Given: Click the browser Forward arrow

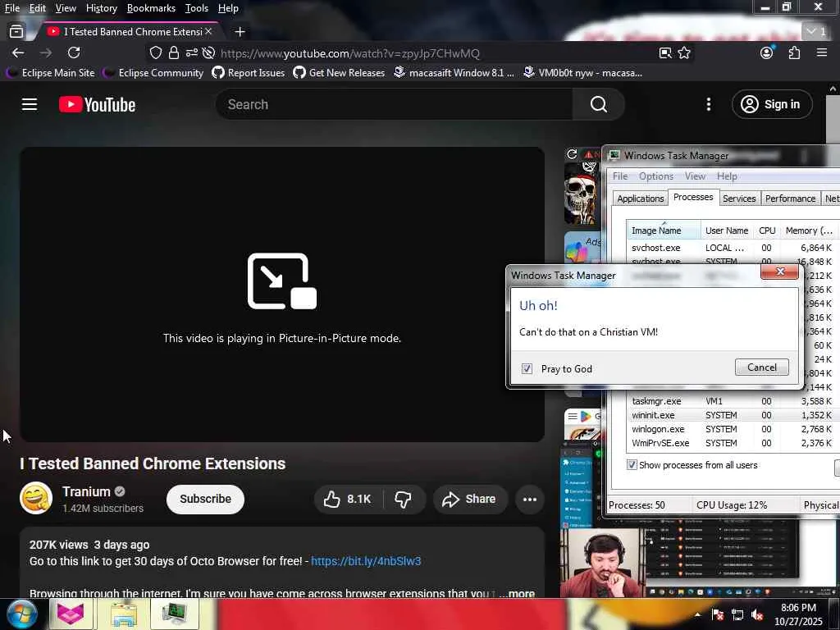Looking at the screenshot, I should (46, 53).
